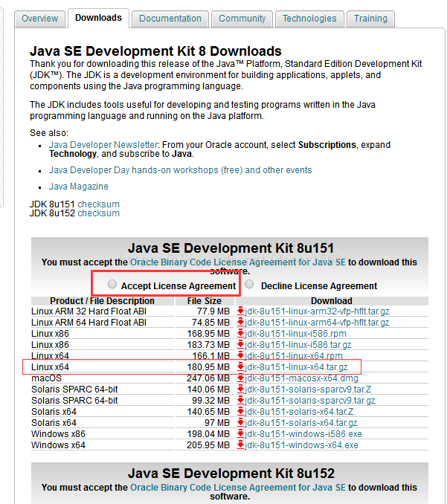Click the File Size column header

pyautogui.click(x=205, y=301)
